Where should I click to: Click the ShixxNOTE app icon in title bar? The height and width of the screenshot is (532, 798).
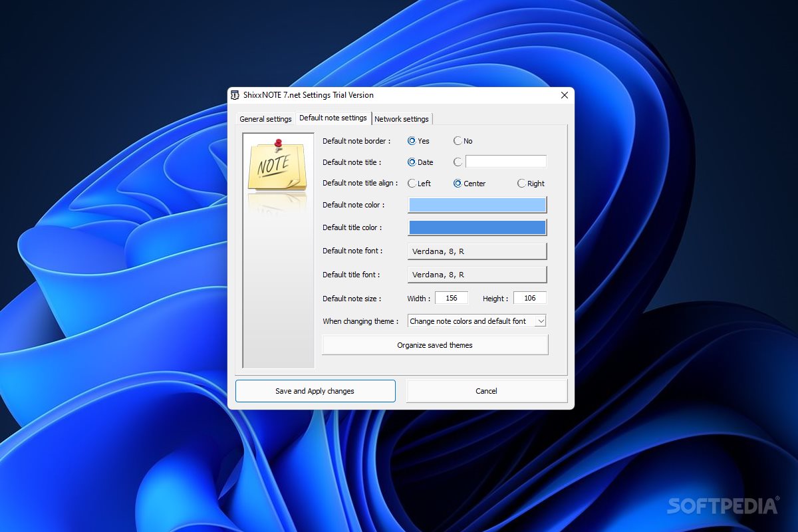(235, 95)
